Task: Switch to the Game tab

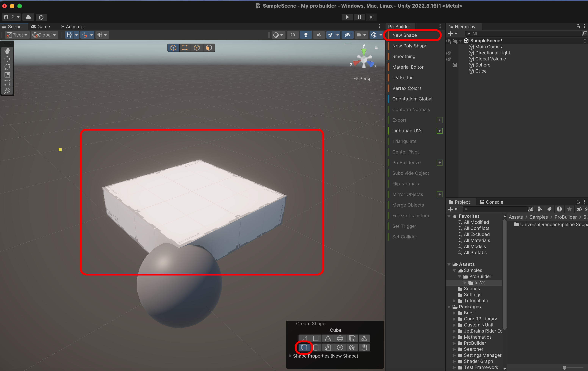Action: (x=41, y=27)
